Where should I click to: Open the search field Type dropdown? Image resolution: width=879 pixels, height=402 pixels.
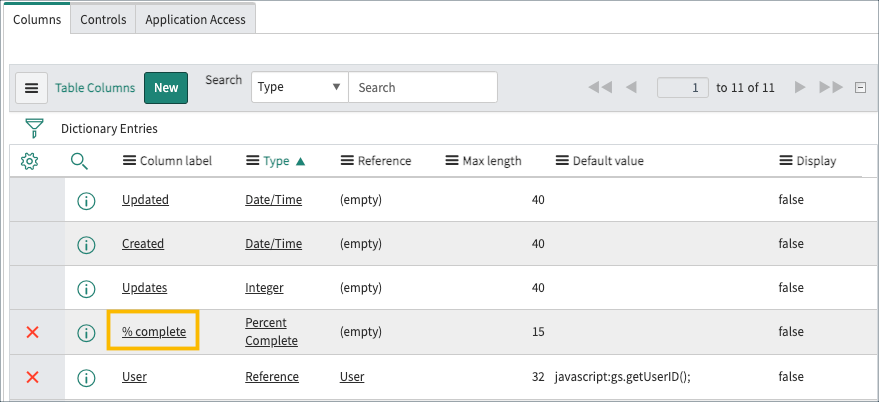coord(299,87)
